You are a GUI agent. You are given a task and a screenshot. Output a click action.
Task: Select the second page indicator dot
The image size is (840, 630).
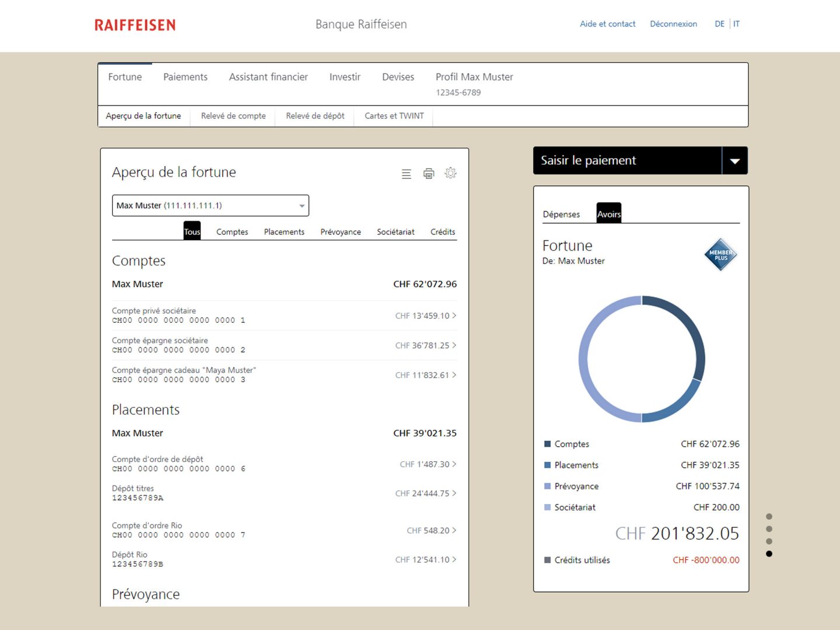pos(769,529)
